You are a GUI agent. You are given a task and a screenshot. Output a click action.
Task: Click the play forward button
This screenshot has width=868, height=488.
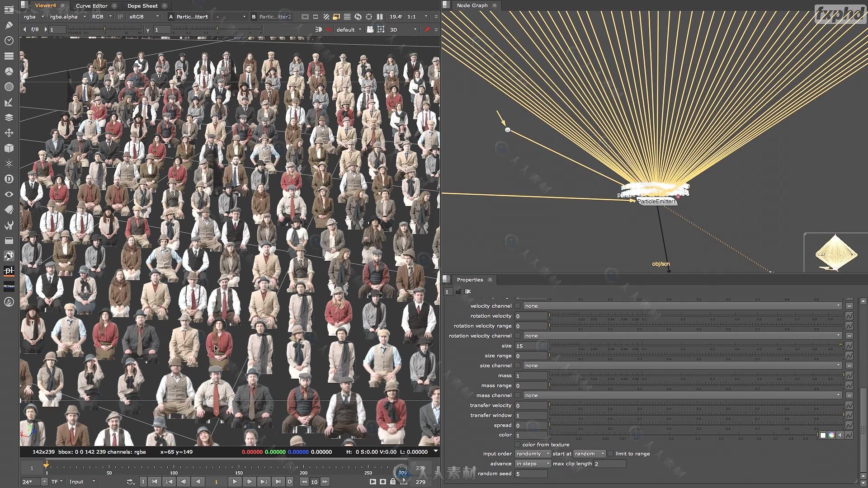(x=235, y=481)
